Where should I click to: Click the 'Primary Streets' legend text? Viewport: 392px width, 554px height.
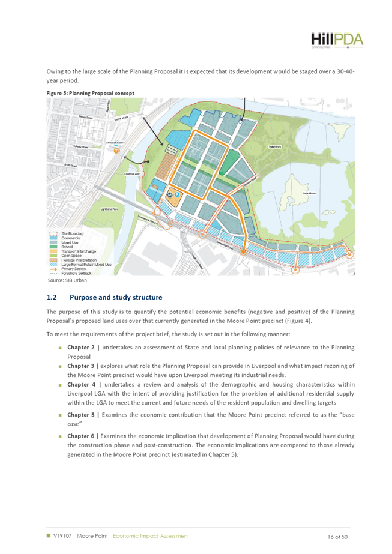click(73, 269)
